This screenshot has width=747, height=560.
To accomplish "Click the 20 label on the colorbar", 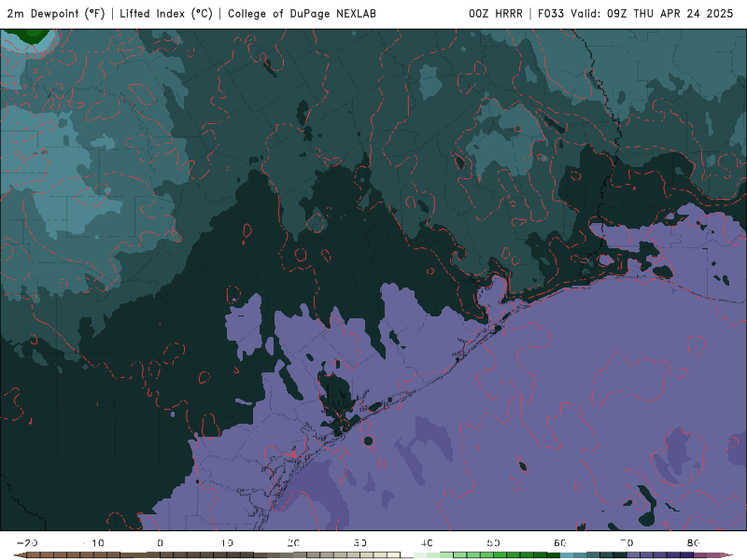I will 293,543.
